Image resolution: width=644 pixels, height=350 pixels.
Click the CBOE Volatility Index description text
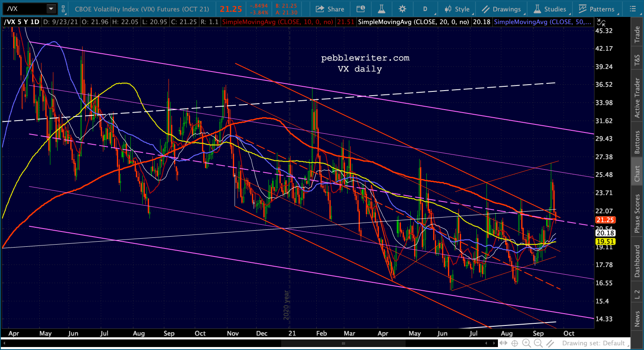coord(143,9)
